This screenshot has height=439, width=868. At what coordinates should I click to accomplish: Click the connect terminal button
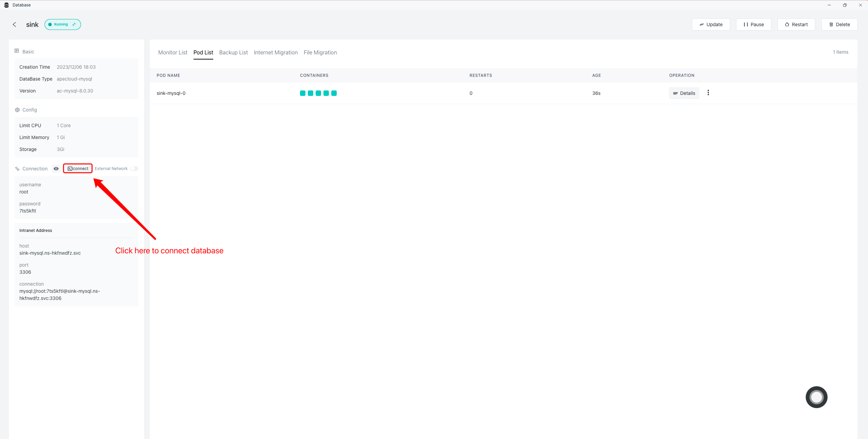pyautogui.click(x=78, y=169)
